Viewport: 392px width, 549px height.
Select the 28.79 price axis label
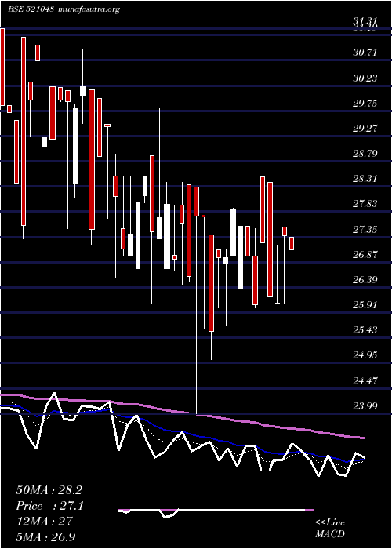[x=365, y=154]
